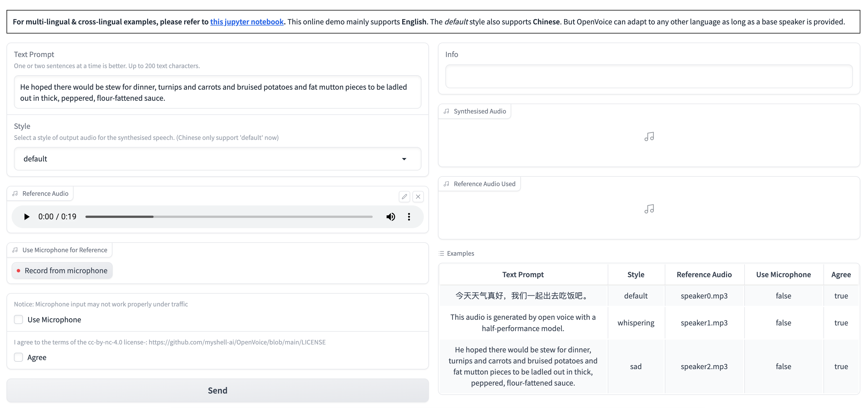868x408 pixels.
Task: Click the volume/speaker icon on audio player
Action: 391,216
